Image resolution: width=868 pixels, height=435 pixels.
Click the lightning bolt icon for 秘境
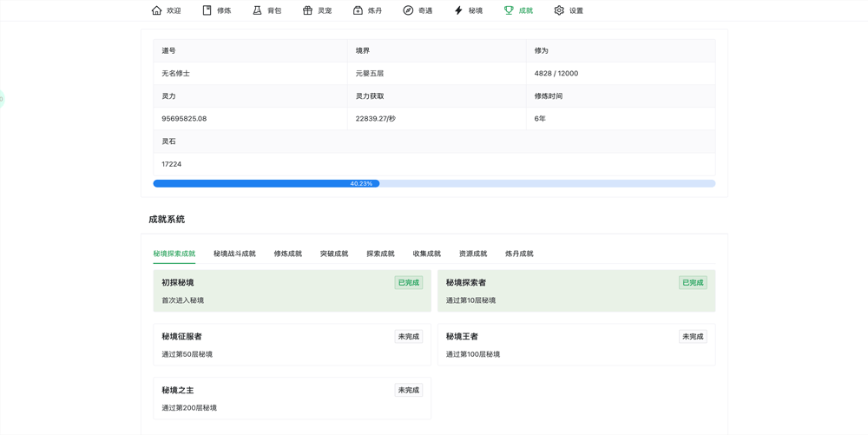[x=458, y=10]
